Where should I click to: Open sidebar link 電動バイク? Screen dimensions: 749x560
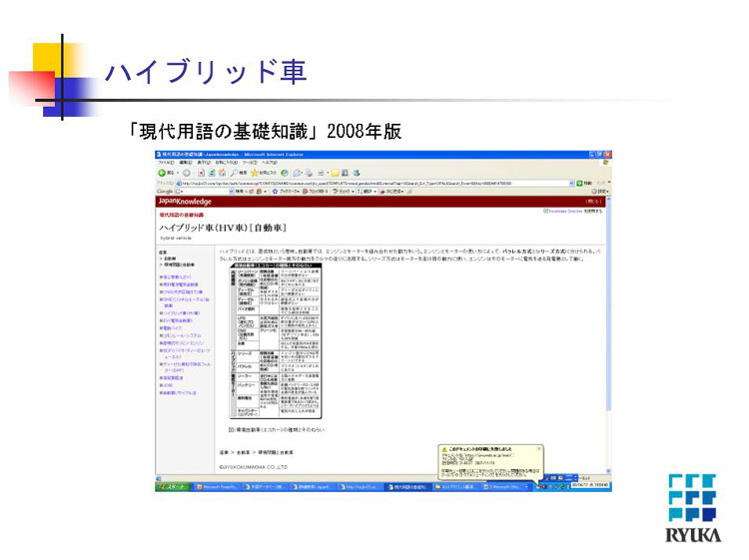(x=171, y=328)
